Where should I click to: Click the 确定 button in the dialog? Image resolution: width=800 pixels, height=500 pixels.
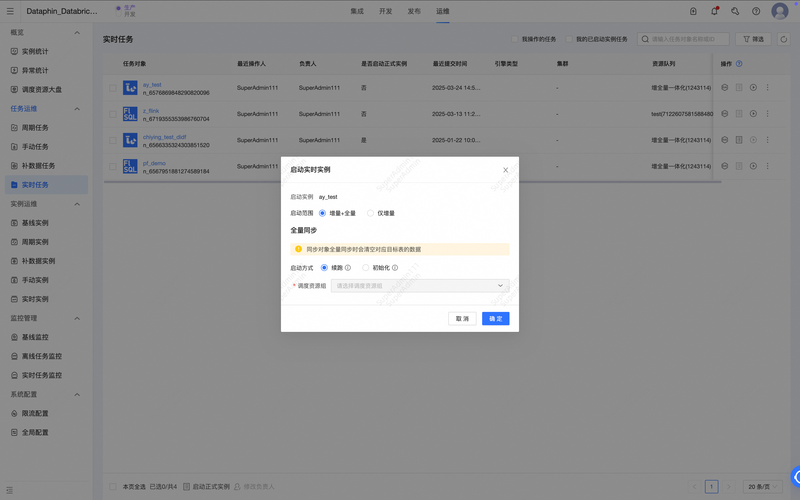[x=496, y=319]
